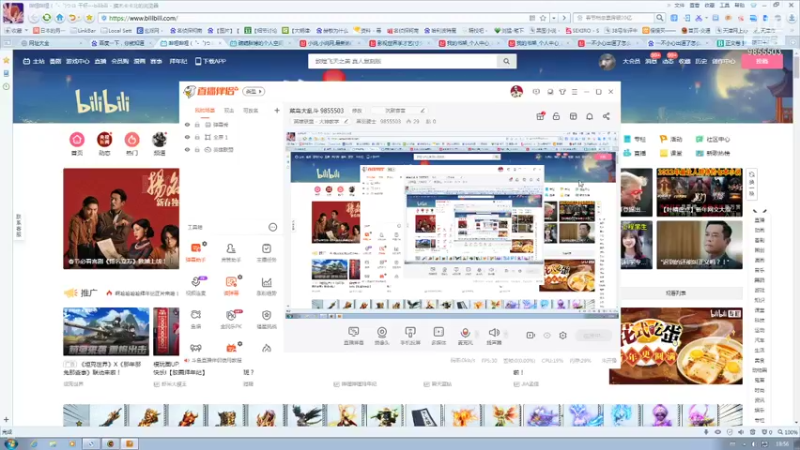
Task: Toggle visibility of first scene source
Action: 187,124
